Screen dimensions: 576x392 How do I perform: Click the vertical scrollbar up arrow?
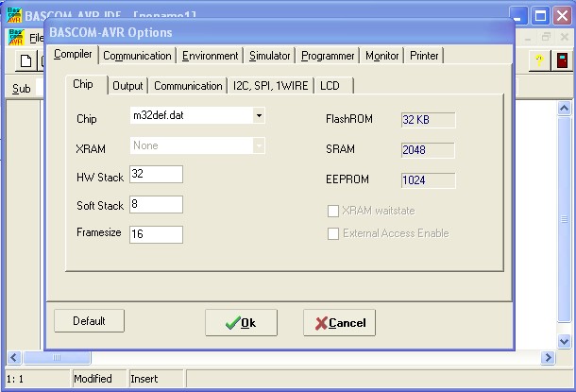[x=564, y=109]
